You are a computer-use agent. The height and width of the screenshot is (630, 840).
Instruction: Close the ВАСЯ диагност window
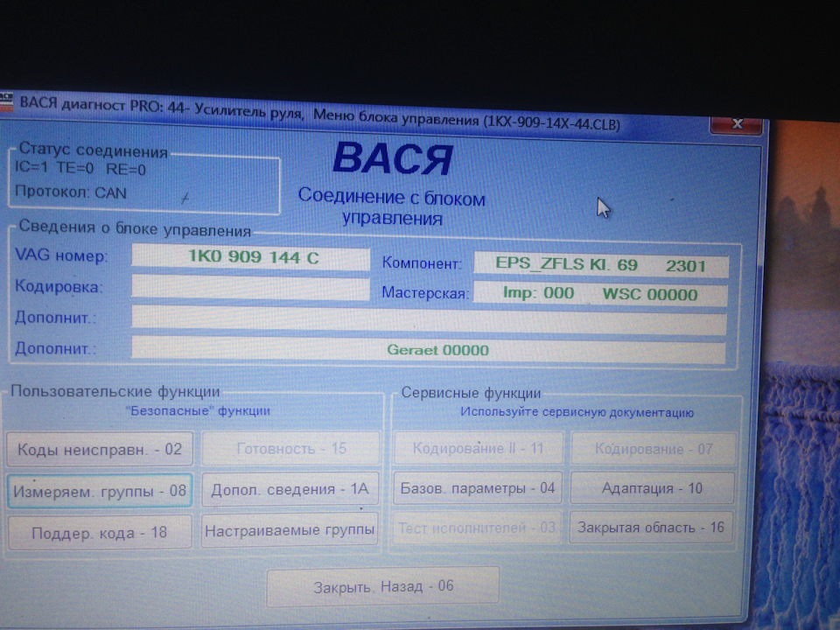tap(737, 123)
